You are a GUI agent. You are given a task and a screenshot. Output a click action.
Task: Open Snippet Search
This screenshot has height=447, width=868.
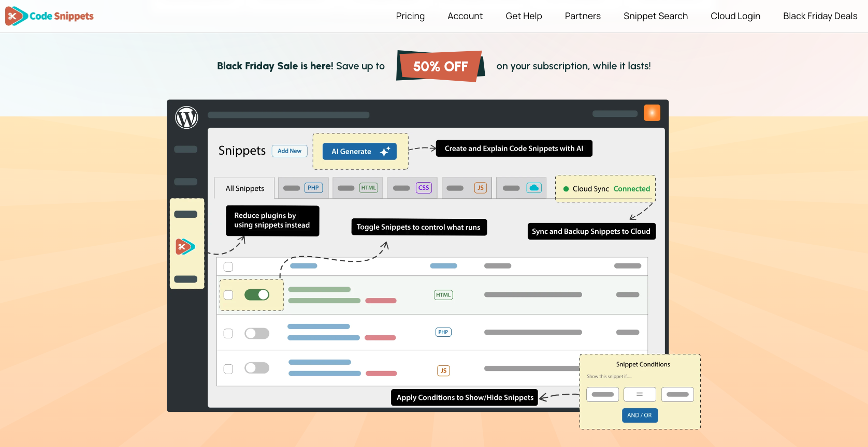pos(656,16)
